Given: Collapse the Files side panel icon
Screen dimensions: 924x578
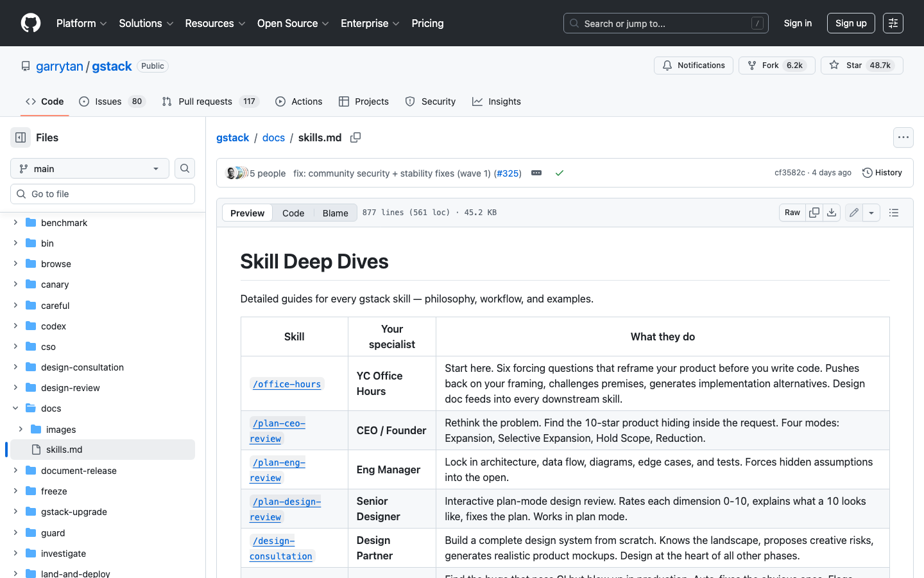Looking at the screenshot, I should [21, 137].
